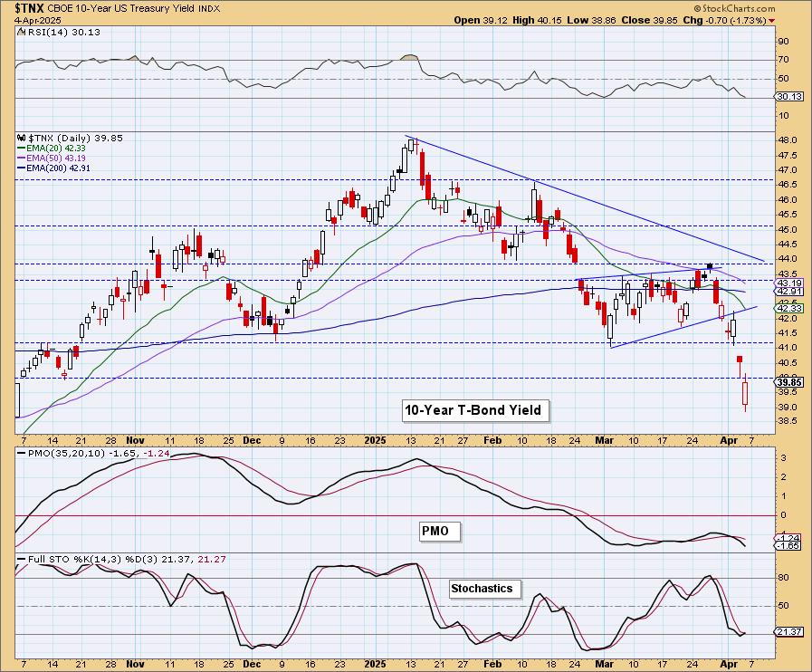
Task: Click the 2025 year label on upper date axis
Action: tap(375, 440)
